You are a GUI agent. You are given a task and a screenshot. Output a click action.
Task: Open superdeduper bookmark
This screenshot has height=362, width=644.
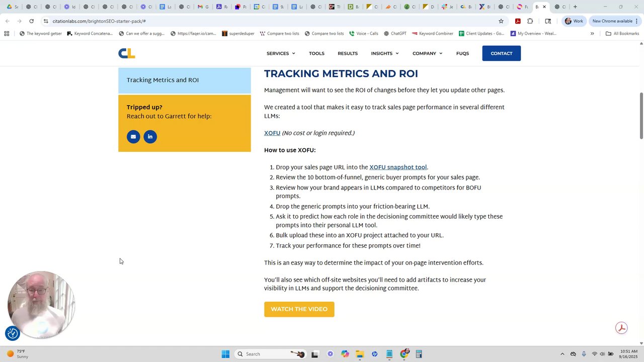[x=238, y=34]
